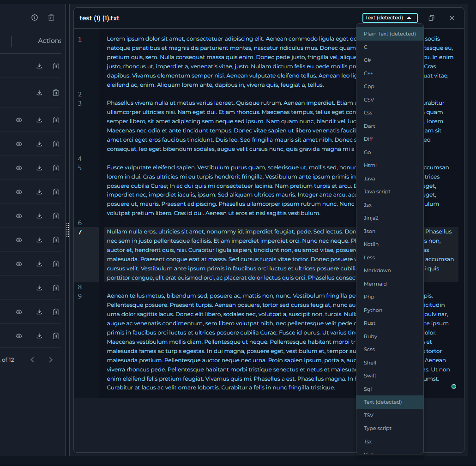Screen dimensions: 476x466
Task: Select Python from the list
Action: tap(390, 310)
